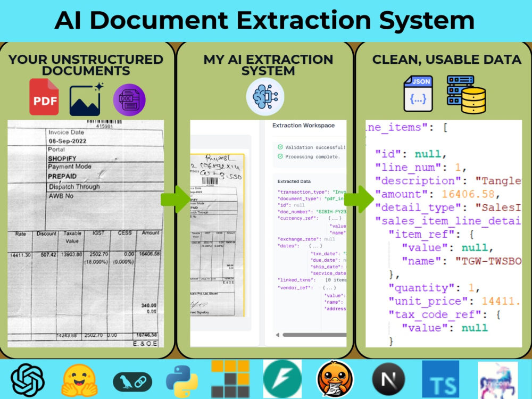Click the scanned invoice image on the left
This screenshot has height=399, width=532.
click(86, 234)
